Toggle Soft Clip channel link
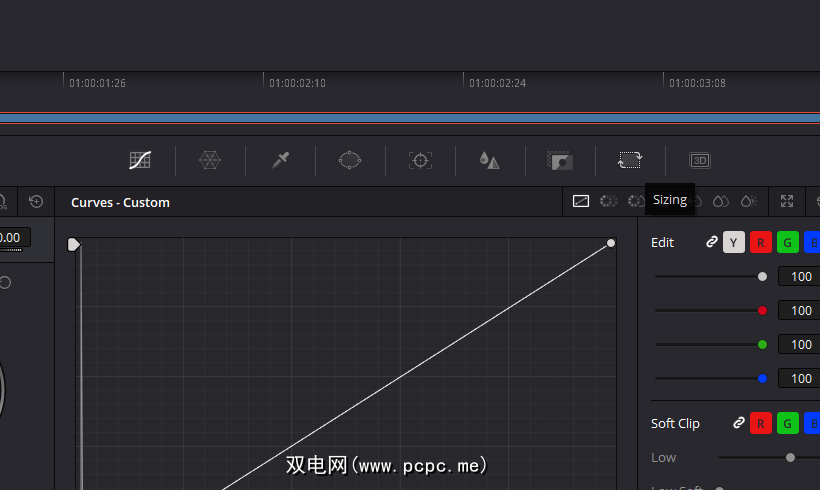820x490 pixels. coord(739,423)
